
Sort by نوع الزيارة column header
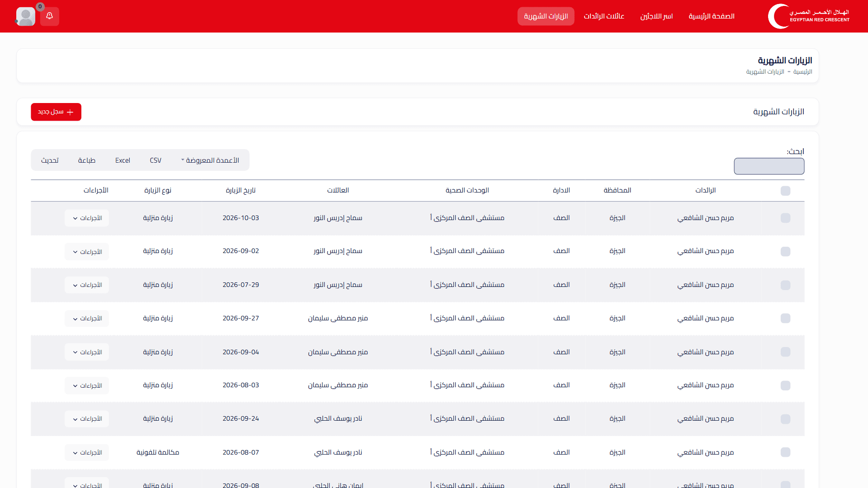click(x=158, y=190)
